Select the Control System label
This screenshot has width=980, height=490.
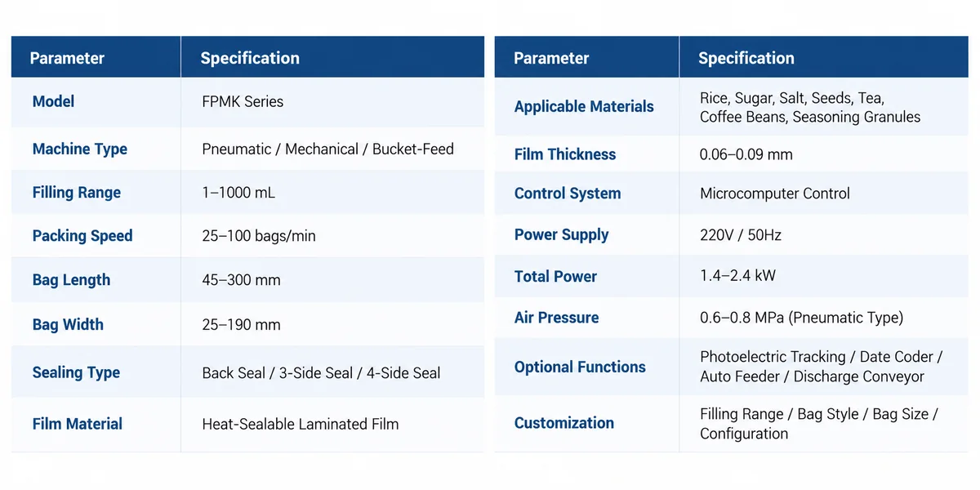click(x=568, y=194)
